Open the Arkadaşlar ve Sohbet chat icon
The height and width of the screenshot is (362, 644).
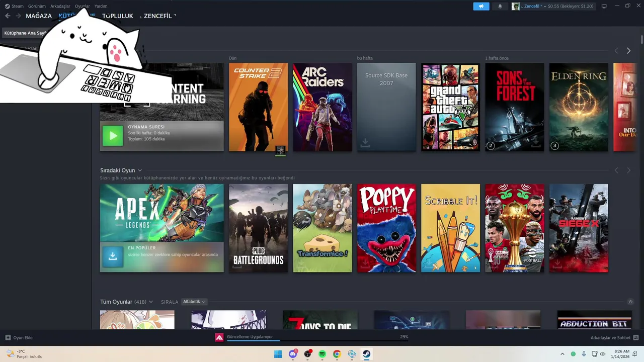pyautogui.click(x=636, y=338)
